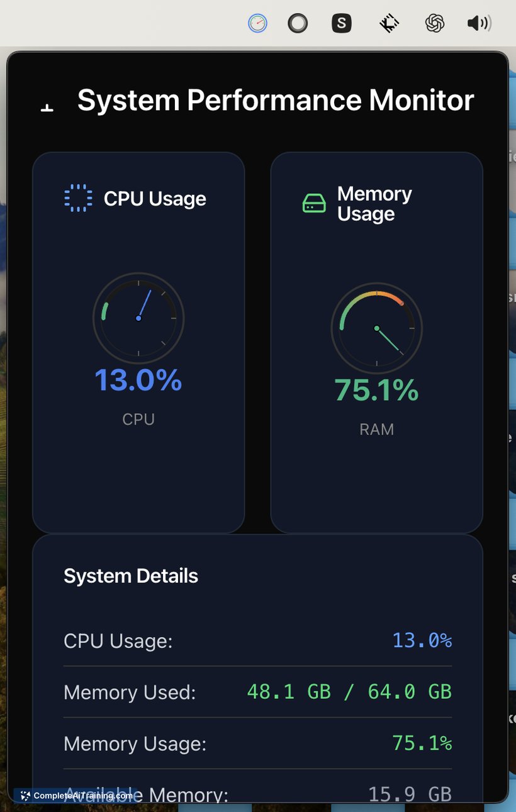Open the volume speaker control

(x=480, y=24)
